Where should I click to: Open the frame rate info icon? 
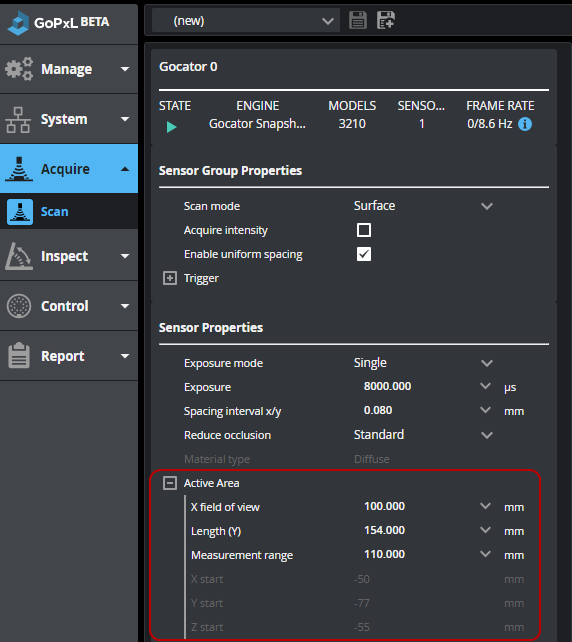coord(525,124)
